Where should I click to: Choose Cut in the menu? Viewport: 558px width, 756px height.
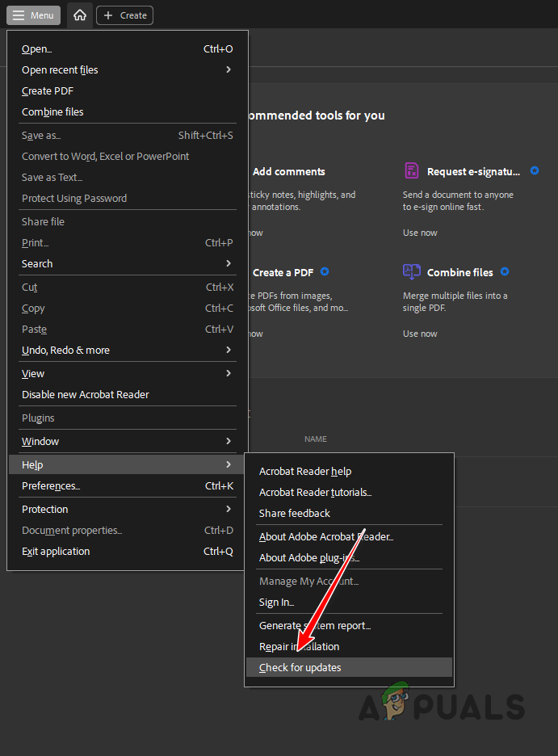click(128, 288)
